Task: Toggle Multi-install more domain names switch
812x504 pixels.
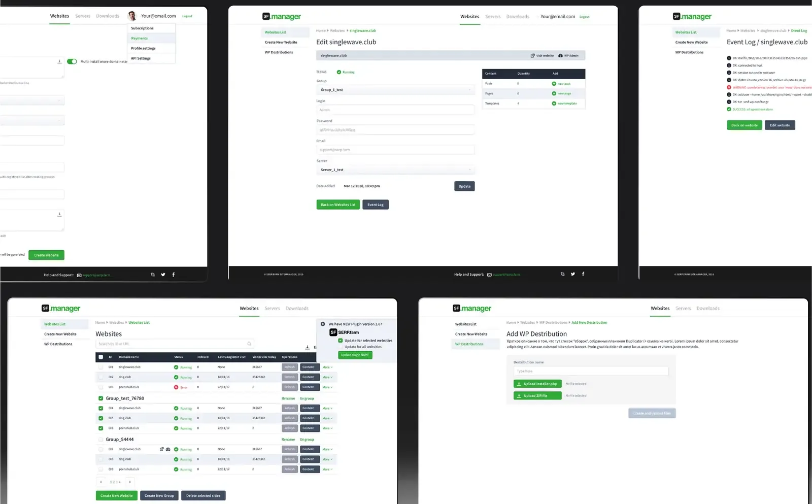Action: [72, 61]
